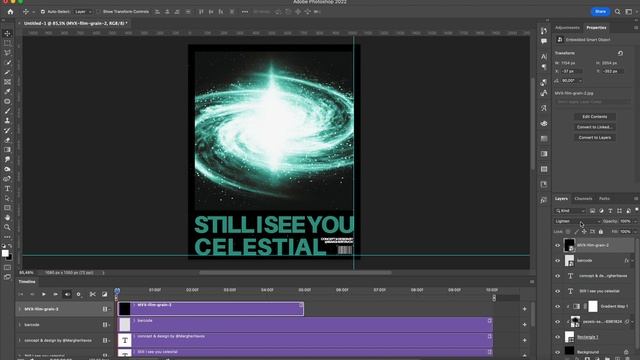This screenshot has height=360, width=640.
Task: Select the Properties tab
Action: point(596,28)
